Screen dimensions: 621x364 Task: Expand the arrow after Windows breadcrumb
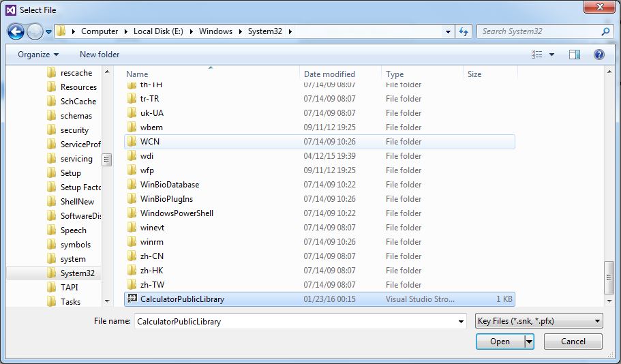pos(241,31)
